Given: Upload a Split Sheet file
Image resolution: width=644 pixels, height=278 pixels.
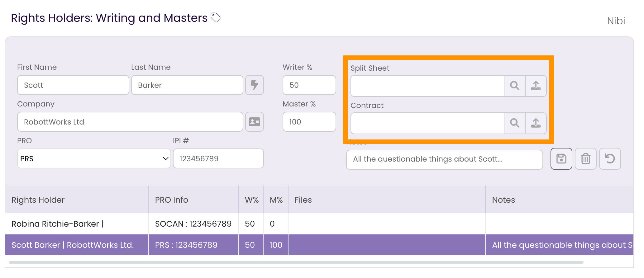Looking at the screenshot, I should pos(536,86).
